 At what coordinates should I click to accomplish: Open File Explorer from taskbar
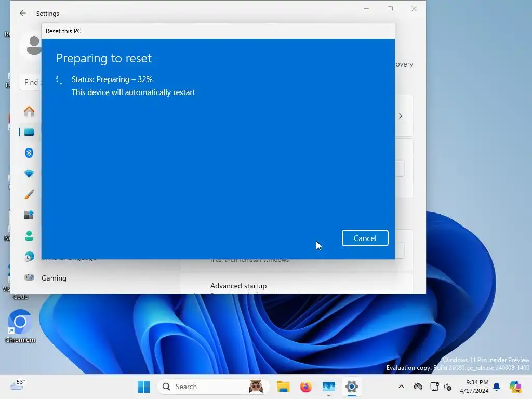click(x=283, y=387)
